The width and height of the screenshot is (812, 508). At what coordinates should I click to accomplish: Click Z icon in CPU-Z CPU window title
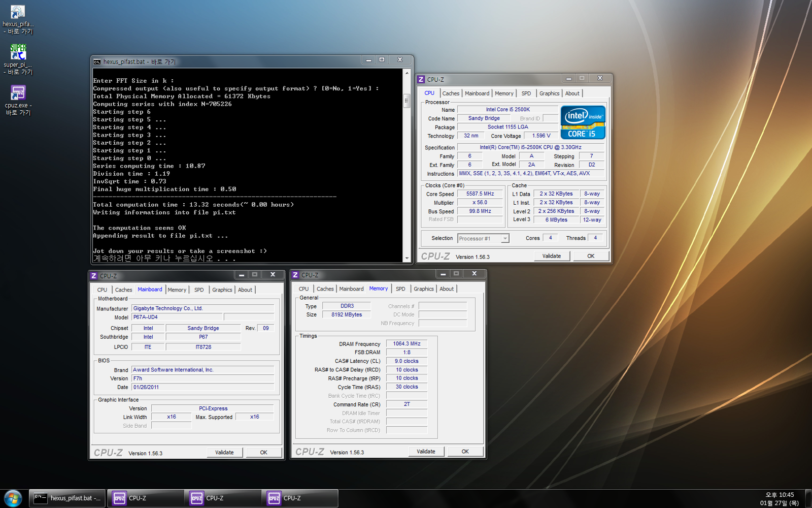point(421,80)
